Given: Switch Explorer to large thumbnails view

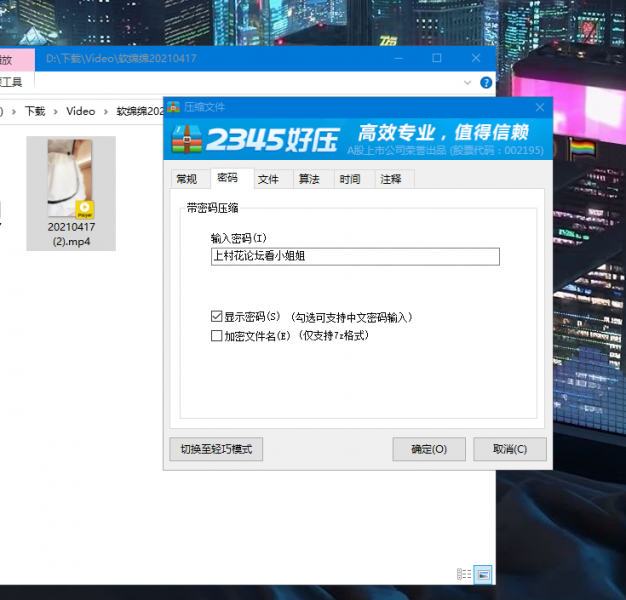Looking at the screenshot, I should [483, 574].
